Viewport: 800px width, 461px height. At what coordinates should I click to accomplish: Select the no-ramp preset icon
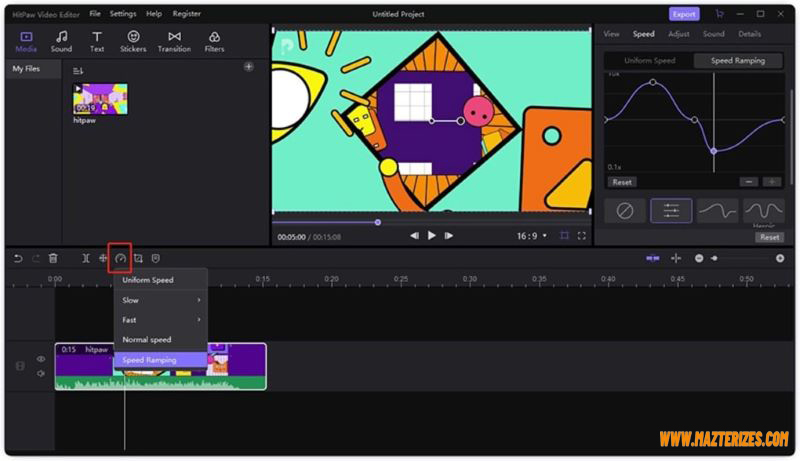pos(625,211)
